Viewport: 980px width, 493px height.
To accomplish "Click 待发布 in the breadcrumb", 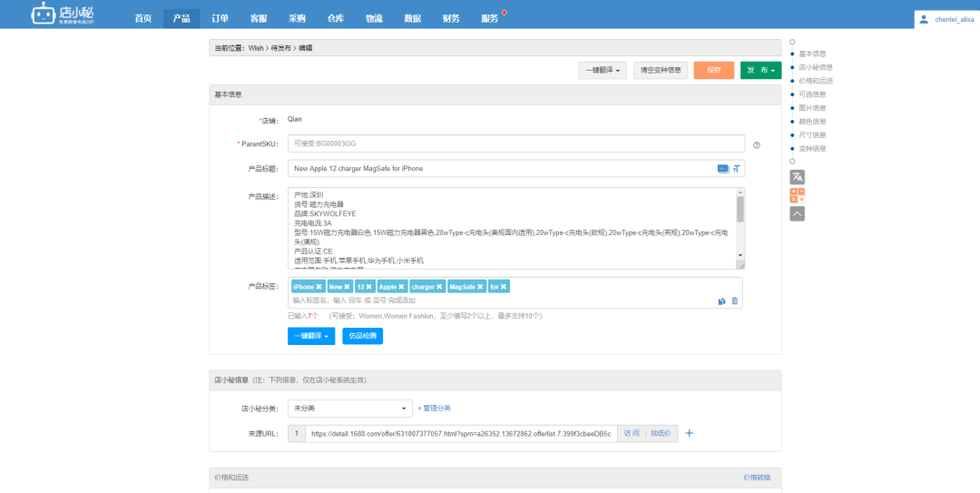I will click(x=280, y=48).
